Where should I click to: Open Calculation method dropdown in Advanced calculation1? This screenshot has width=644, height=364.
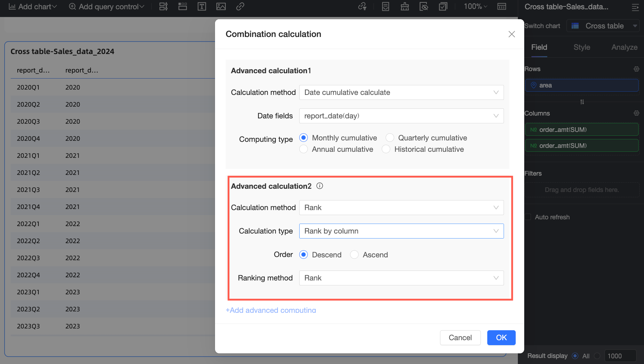pos(401,92)
